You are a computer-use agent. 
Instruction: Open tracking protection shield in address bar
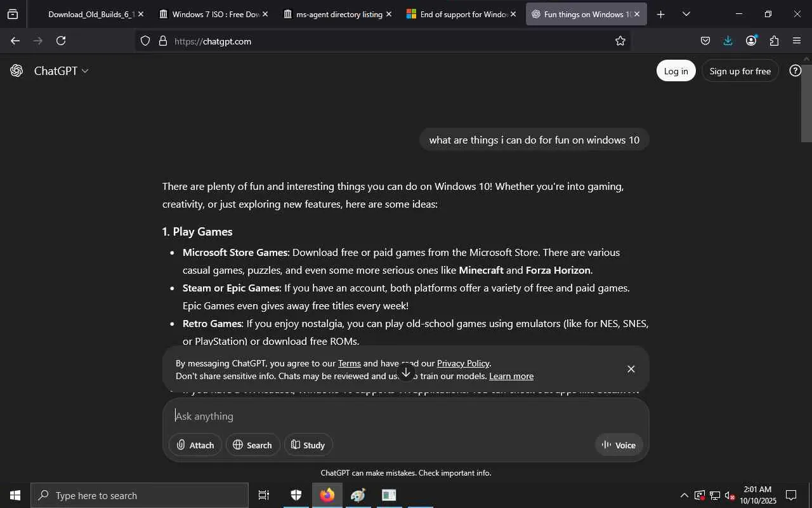(x=145, y=41)
